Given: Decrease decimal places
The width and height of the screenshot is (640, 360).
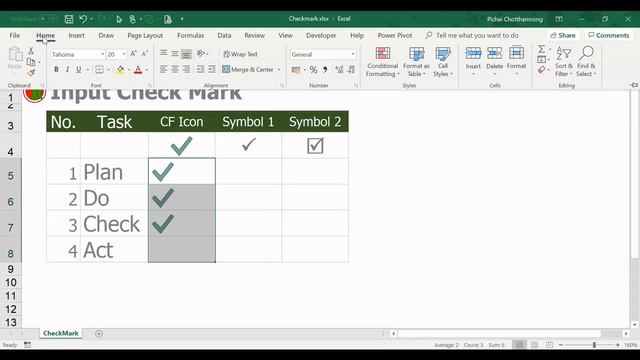Looking at the screenshot, I should point(351,70).
